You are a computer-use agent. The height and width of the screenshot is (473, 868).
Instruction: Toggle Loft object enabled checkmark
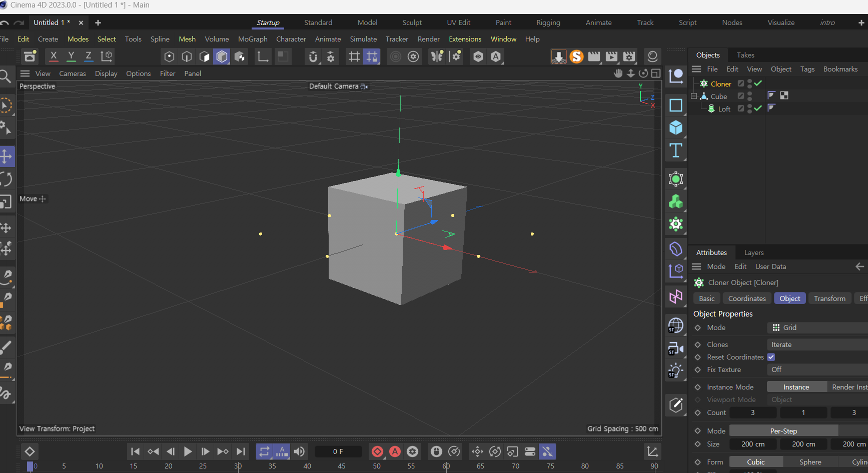(x=758, y=108)
